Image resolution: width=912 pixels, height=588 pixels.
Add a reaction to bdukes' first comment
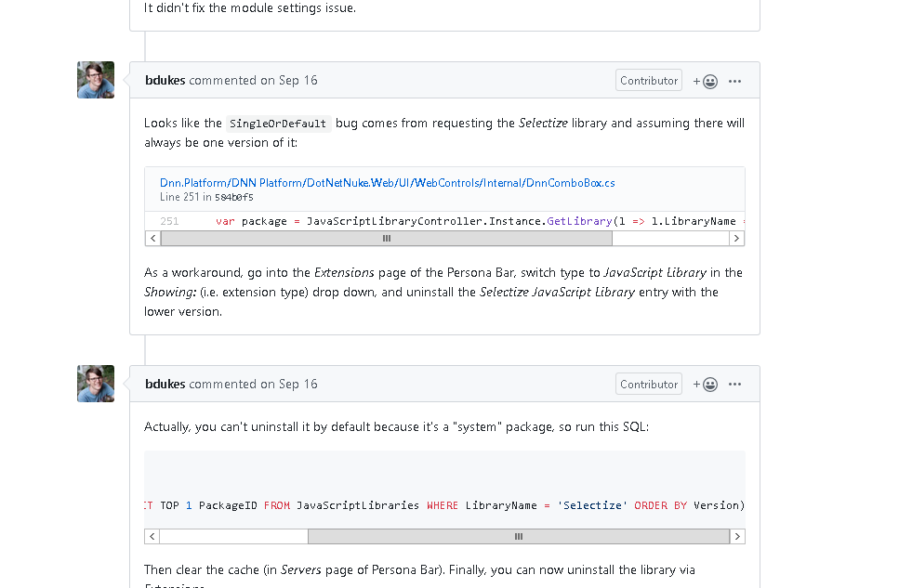707,81
